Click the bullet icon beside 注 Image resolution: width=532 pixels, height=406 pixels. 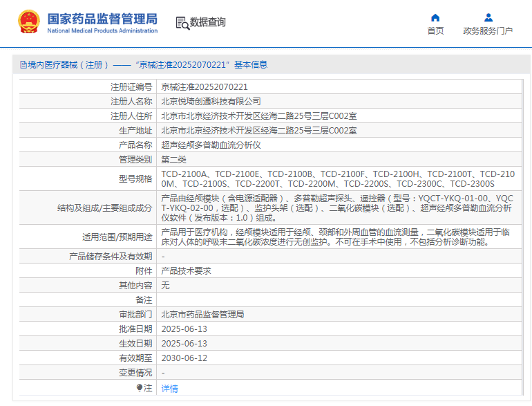click(139, 388)
